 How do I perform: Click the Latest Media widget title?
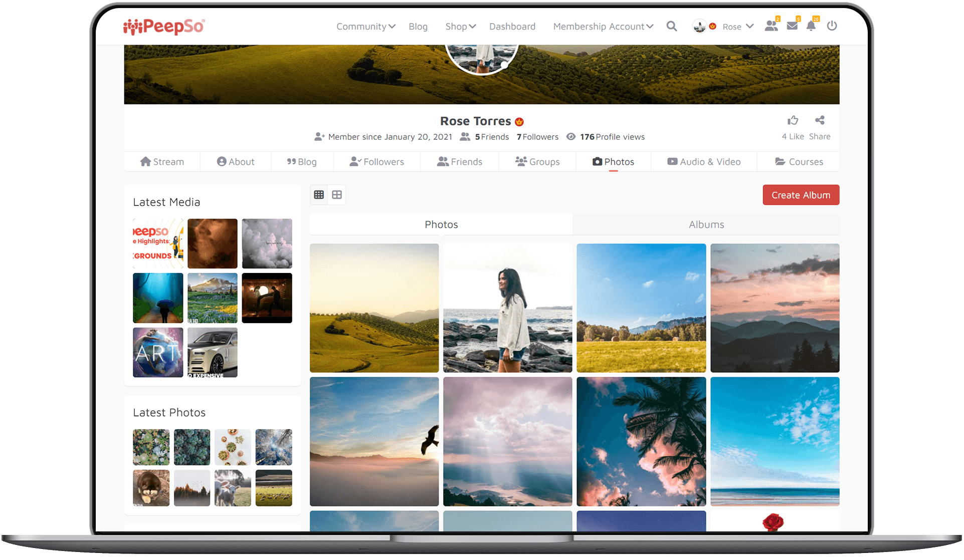pyautogui.click(x=166, y=202)
